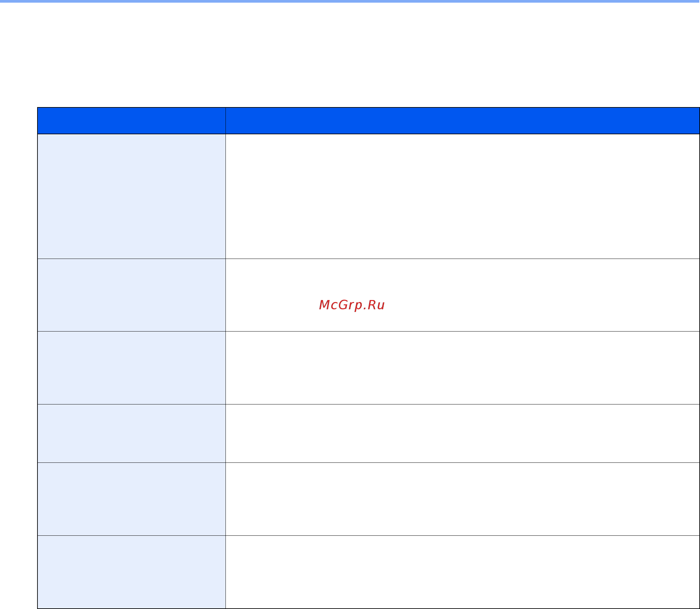The width and height of the screenshot is (700, 609).
Task: Click the light blue strip atop page
Action: tap(350, 1)
